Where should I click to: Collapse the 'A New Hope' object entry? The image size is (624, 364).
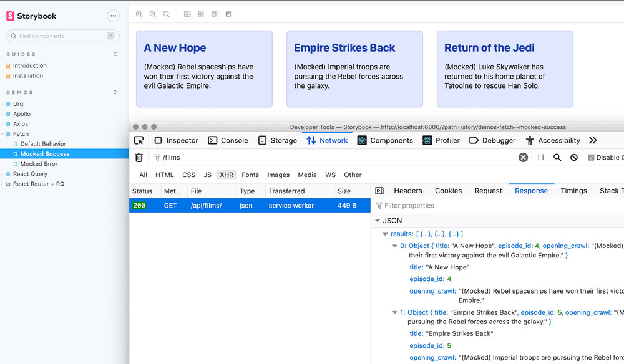coord(394,246)
